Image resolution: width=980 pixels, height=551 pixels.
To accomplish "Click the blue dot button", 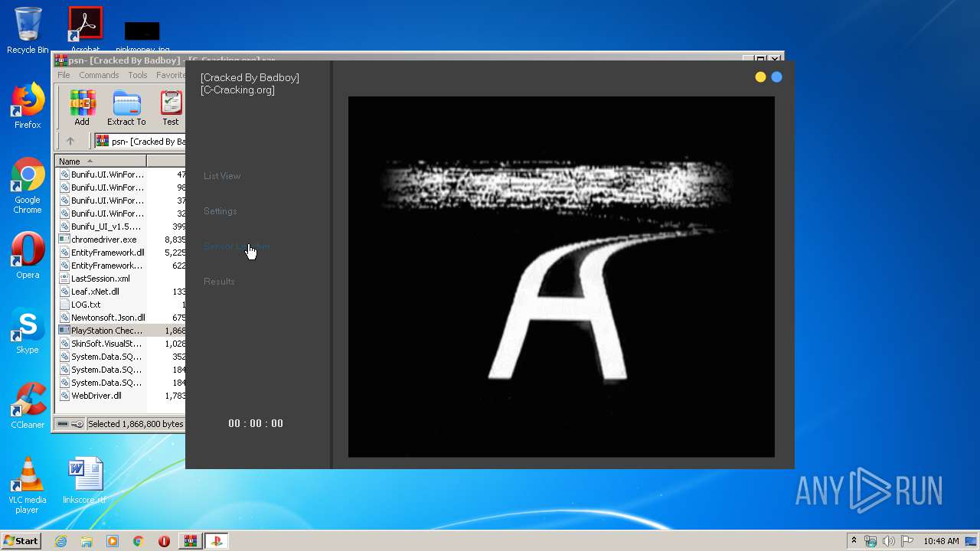I will 777,77.
